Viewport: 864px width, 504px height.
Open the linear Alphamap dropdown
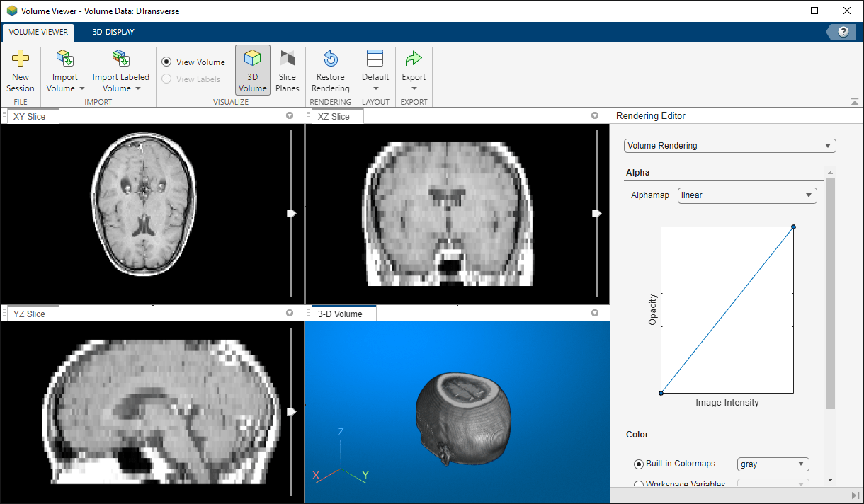[x=746, y=195]
